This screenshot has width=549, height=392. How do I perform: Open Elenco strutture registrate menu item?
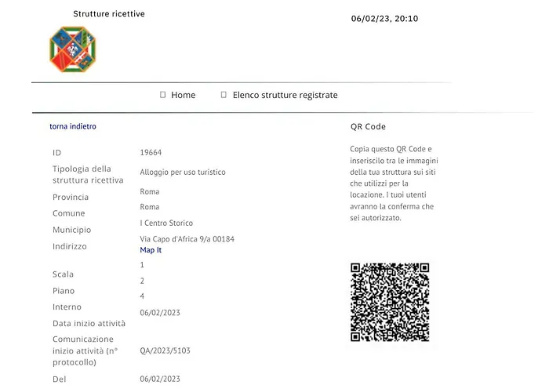[x=285, y=95]
